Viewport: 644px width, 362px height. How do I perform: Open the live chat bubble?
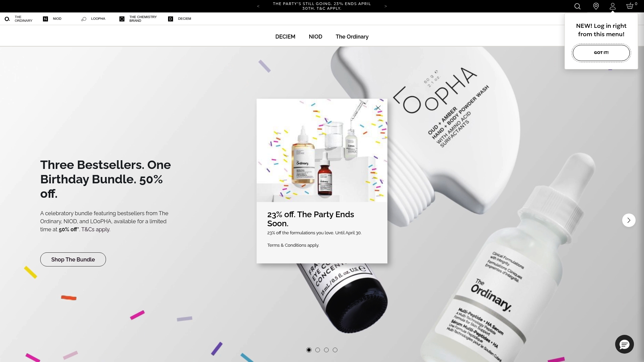[624, 344]
